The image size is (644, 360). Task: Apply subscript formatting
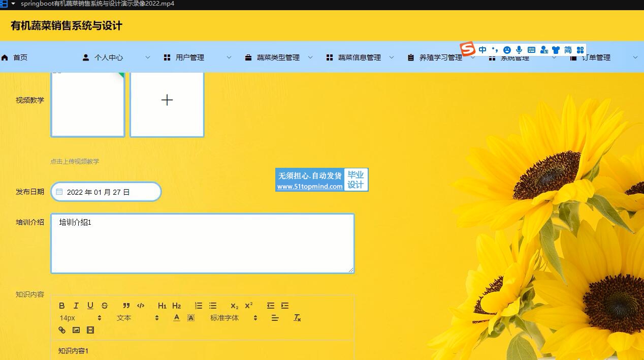coord(234,306)
